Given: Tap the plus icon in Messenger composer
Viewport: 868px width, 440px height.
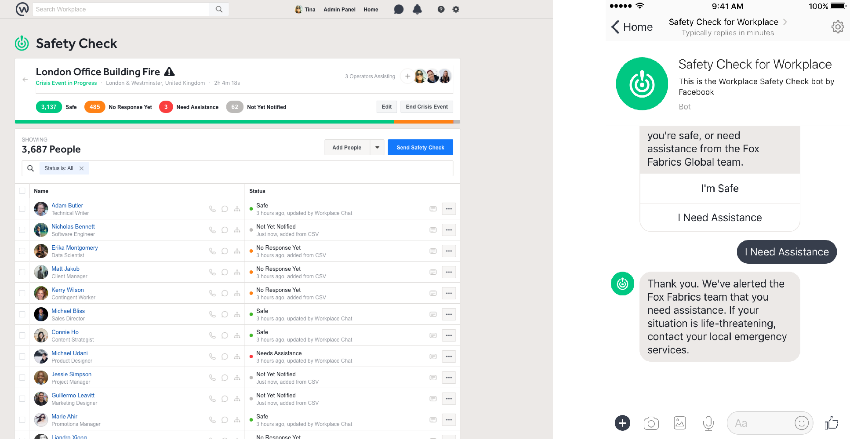Looking at the screenshot, I should tap(622, 423).
